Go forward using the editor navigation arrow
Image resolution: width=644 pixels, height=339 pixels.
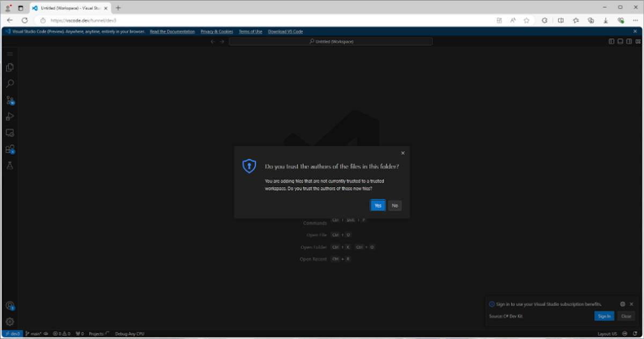point(222,41)
